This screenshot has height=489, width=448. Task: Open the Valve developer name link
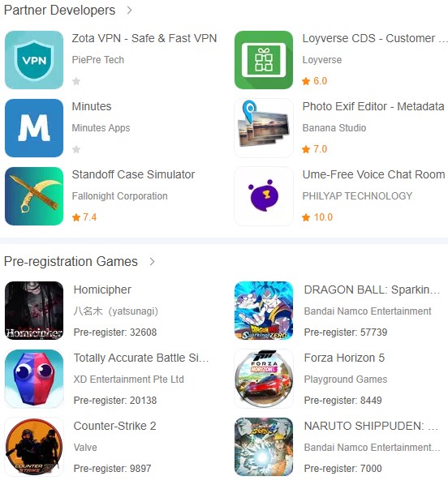tap(85, 447)
